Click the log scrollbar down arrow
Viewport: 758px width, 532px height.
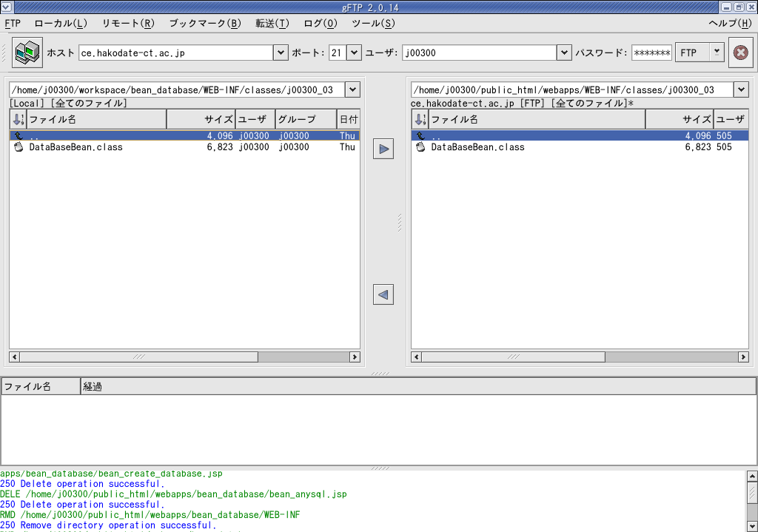pos(752,526)
